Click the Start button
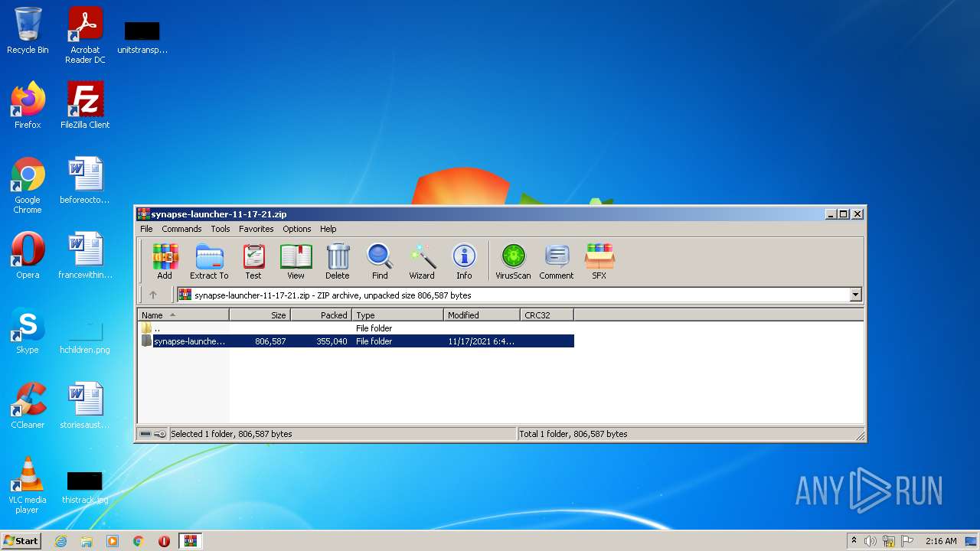The height and width of the screenshot is (551, 980). (x=21, y=540)
